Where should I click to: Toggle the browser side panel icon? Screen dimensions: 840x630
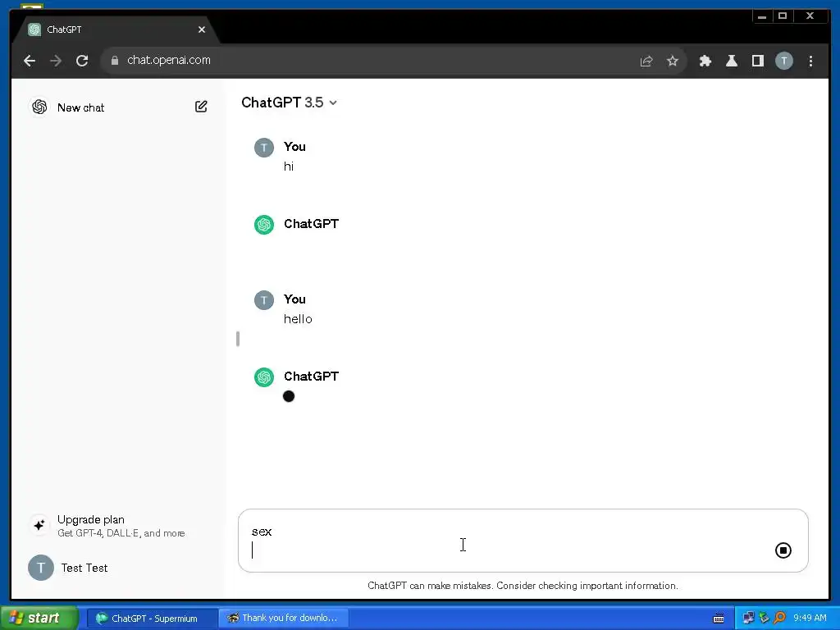757,61
